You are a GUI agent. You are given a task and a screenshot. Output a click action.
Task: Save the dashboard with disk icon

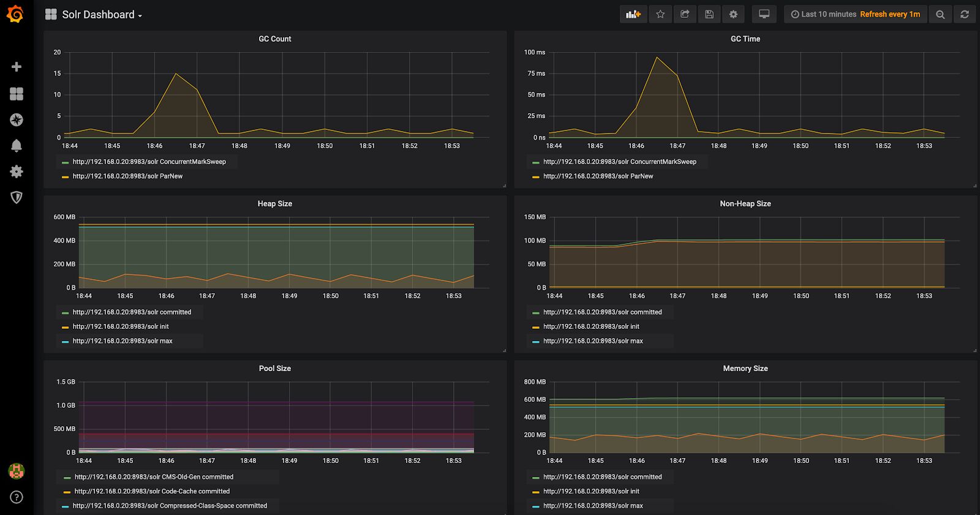pyautogui.click(x=709, y=14)
